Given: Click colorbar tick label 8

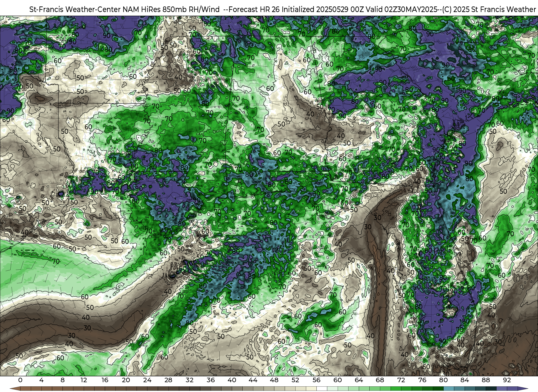Looking at the screenshot, I should tap(62, 380).
